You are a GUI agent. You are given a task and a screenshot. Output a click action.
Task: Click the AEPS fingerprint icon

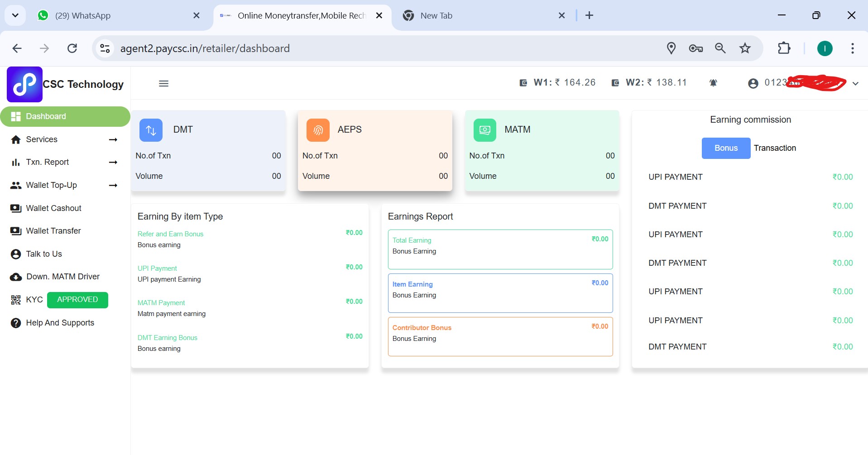pos(318,130)
